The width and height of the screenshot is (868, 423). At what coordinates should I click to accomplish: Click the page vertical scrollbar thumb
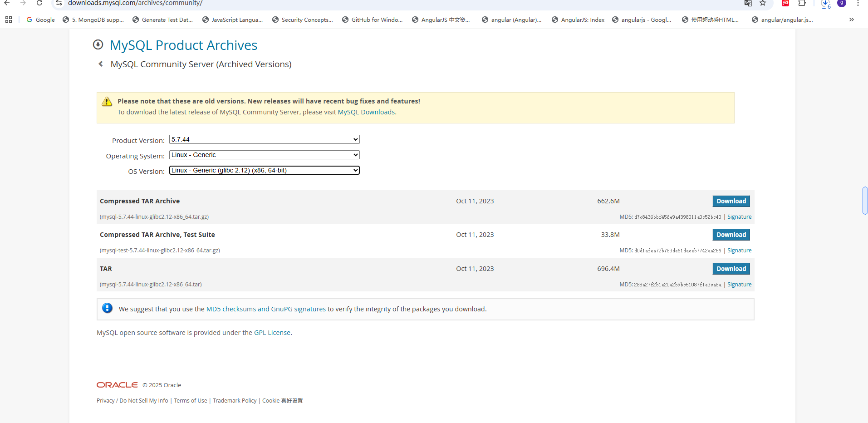(865, 200)
